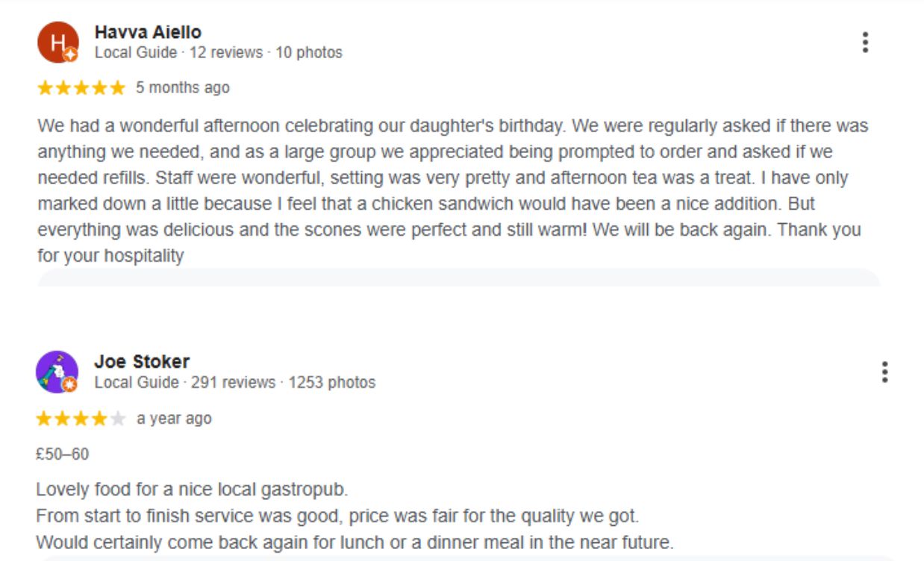The image size is (924, 561).
Task: Open reviewer name Joe Stoker
Action: (142, 362)
